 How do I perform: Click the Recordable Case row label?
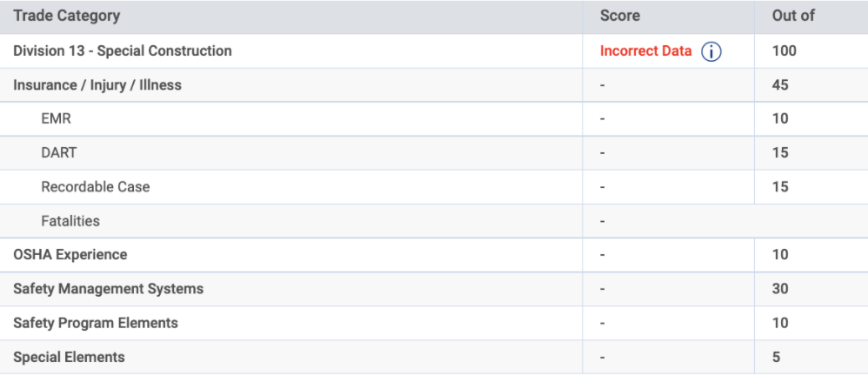point(95,186)
